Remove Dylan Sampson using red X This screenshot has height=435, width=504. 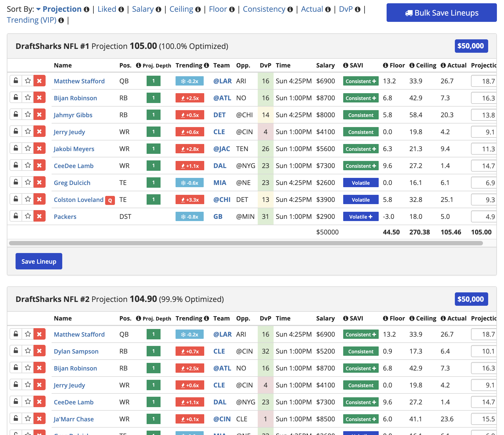pyautogui.click(x=39, y=351)
